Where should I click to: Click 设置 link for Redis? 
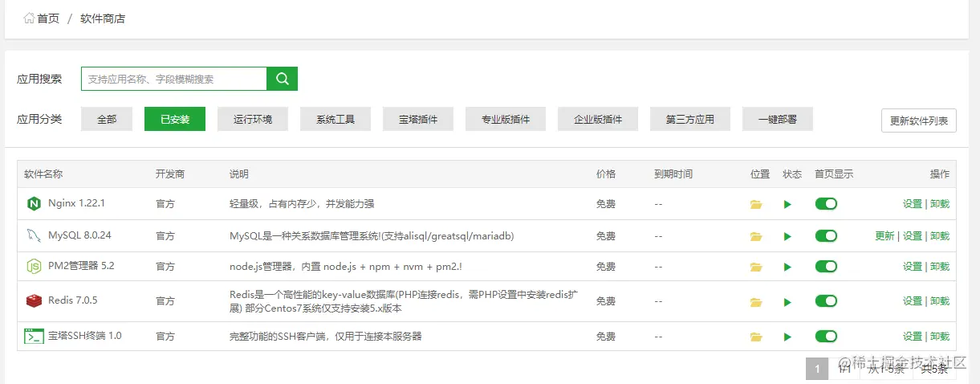912,301
